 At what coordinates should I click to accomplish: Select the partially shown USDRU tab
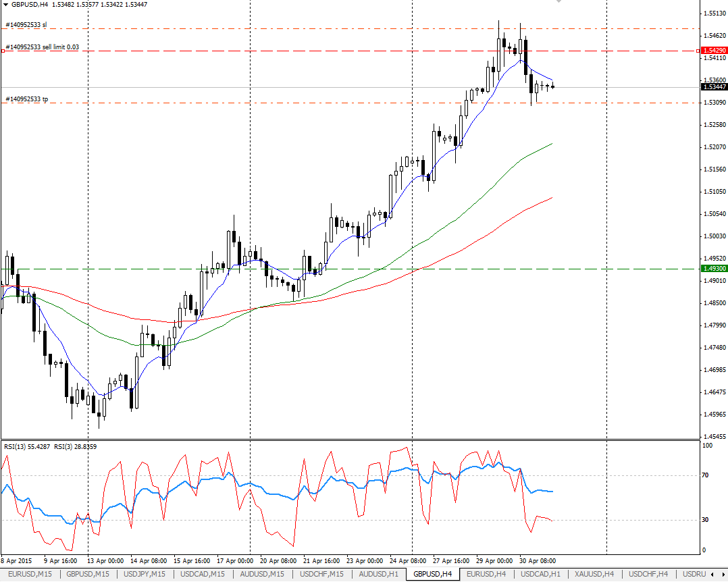[x=694, y=574]
